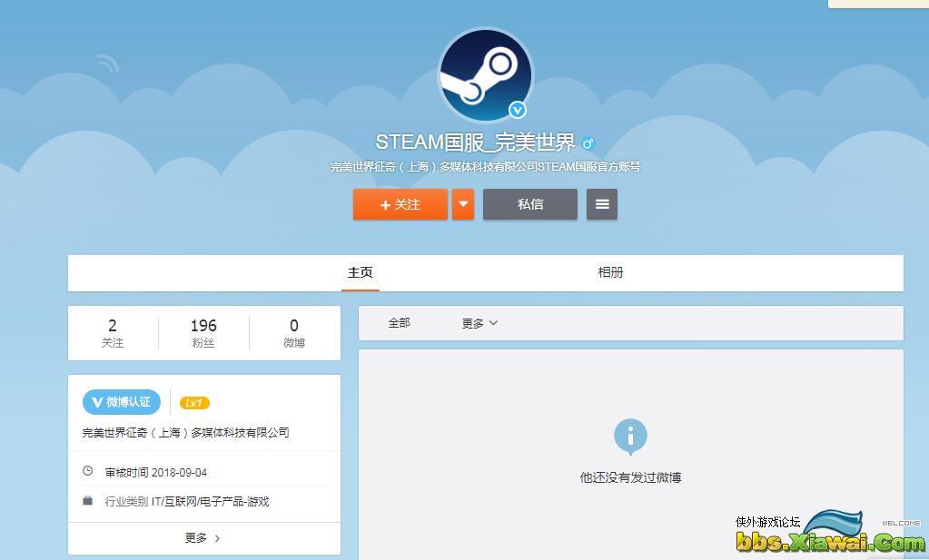Click the 0 微博 posts count

(294, 333)
